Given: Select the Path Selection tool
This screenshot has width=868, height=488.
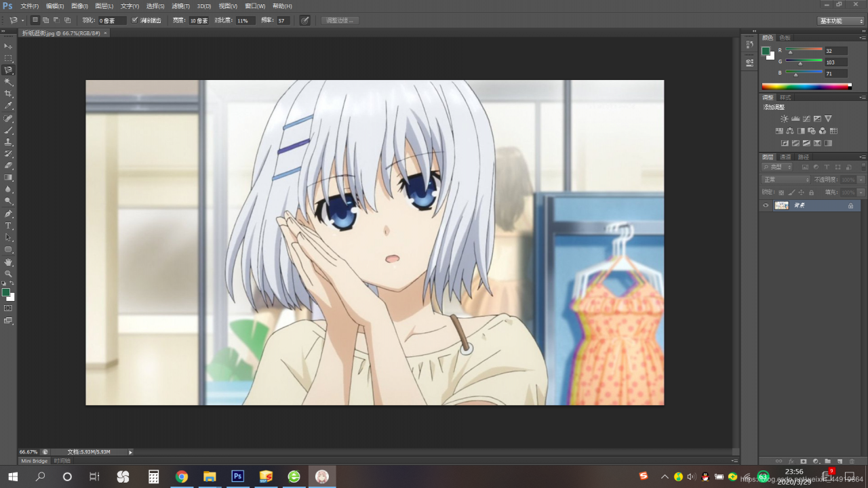Looking at the screenshot, I should [8, 237].
